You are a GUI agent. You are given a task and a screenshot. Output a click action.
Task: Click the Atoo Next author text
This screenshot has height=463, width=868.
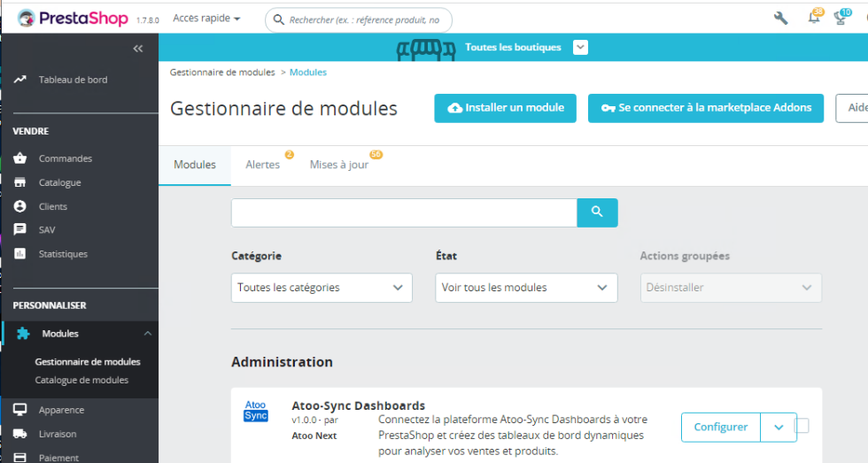(314, 436)
